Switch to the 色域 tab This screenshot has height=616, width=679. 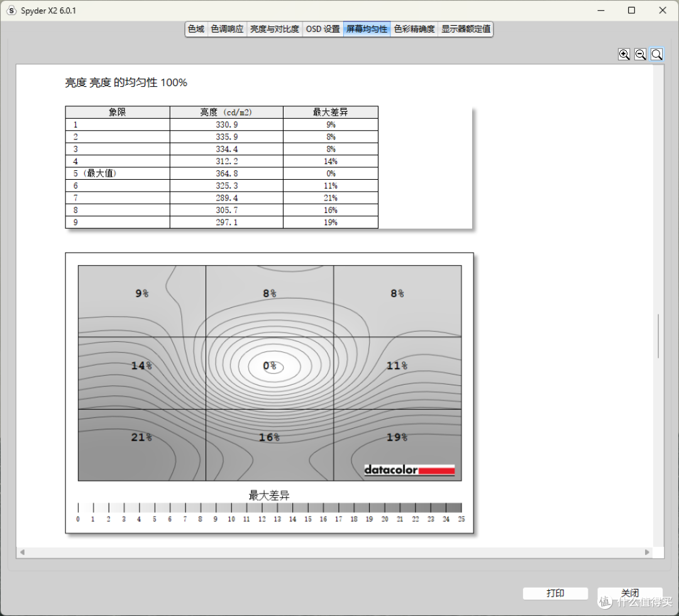coord(196,29)
